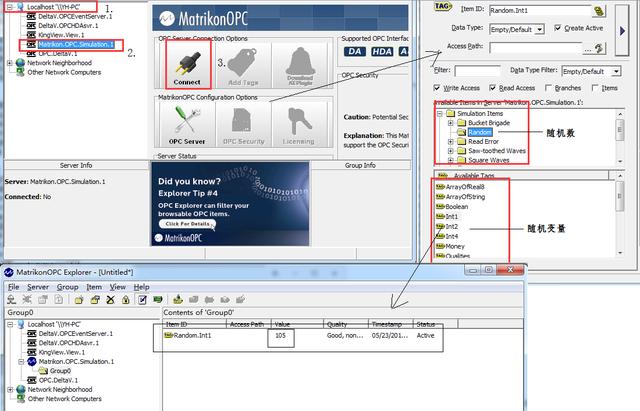
Task: Click the Item ID input field
Action: (x=540, y=11)
